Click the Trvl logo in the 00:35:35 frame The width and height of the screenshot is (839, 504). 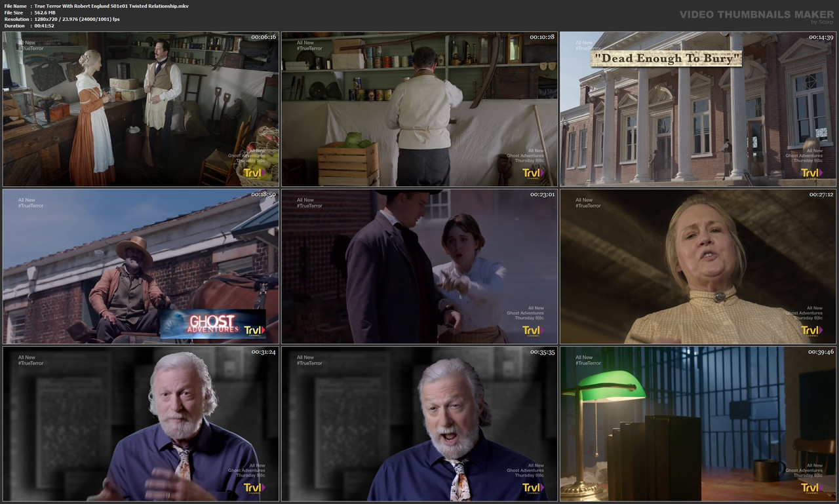(533, 488)
